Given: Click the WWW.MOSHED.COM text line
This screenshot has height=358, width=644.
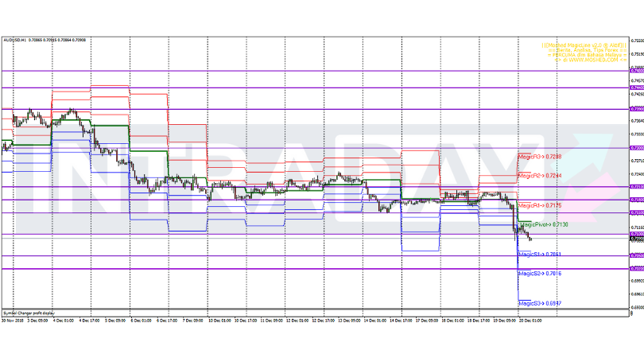Looking at the screenshot, I should [x=590, y=60].
